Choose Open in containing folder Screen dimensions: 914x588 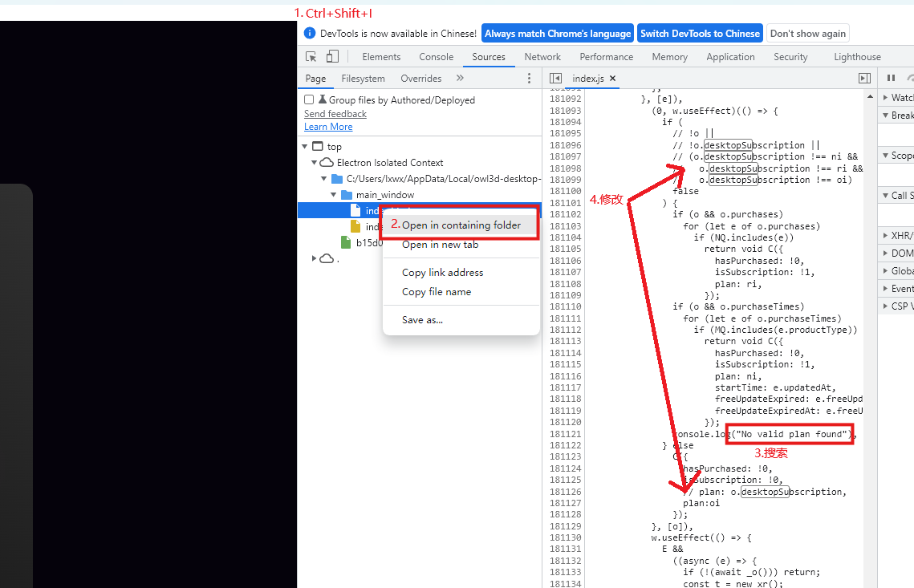click(x=461, y=225)
